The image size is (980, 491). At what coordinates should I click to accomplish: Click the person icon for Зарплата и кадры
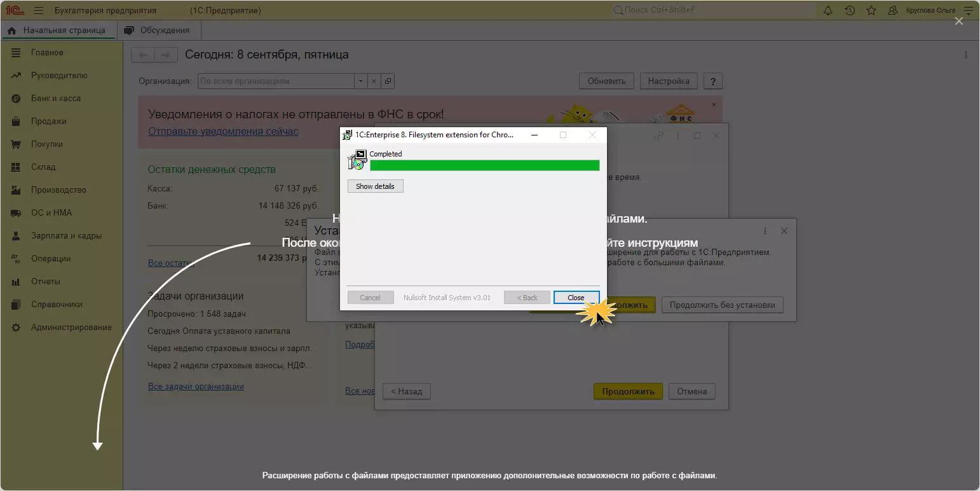17,236
